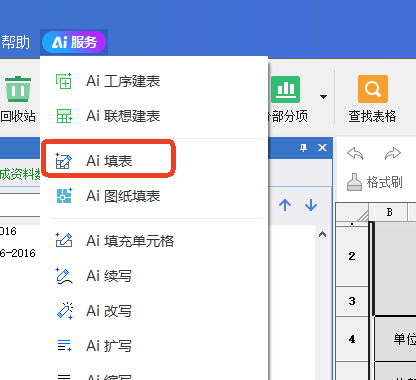Viewport: 416px width, 380px height.
Task: Open the 回收站 recycle bin
Action: pyautogui.click(x=18, y=99)
